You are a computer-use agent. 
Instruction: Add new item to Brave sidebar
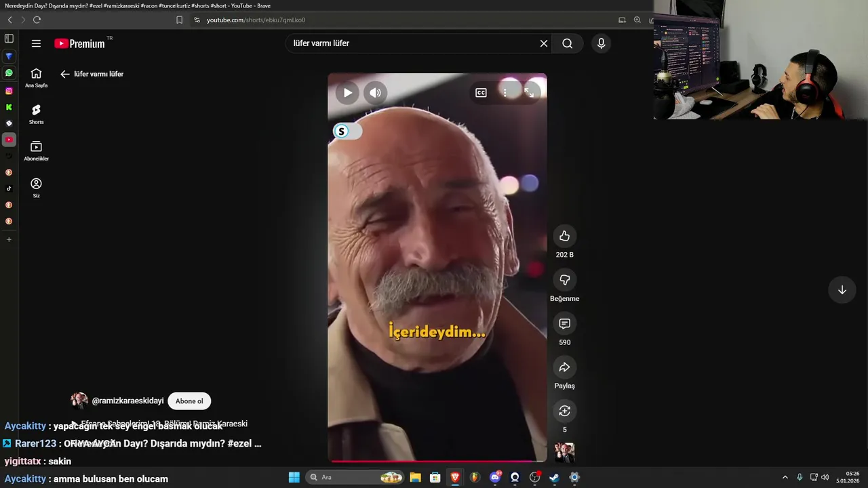(x=9, y=239)
